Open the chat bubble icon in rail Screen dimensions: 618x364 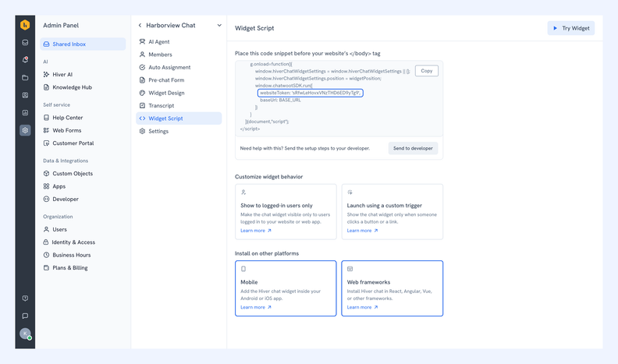click(25, 316)
